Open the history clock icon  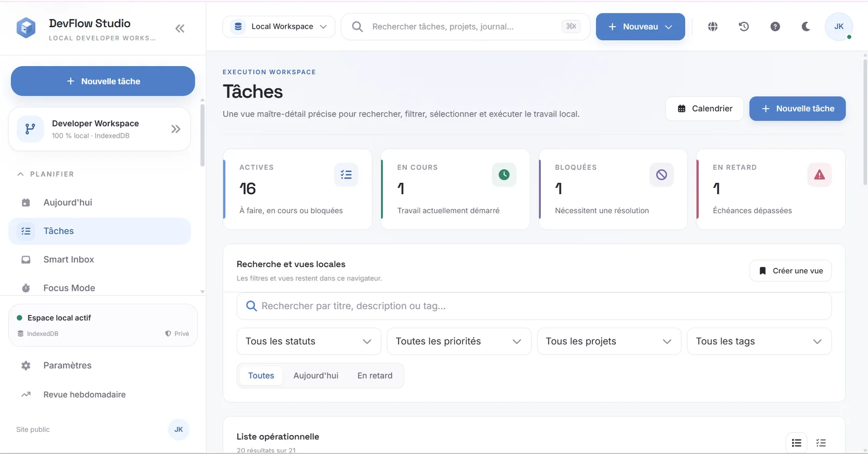coord(744,27)
